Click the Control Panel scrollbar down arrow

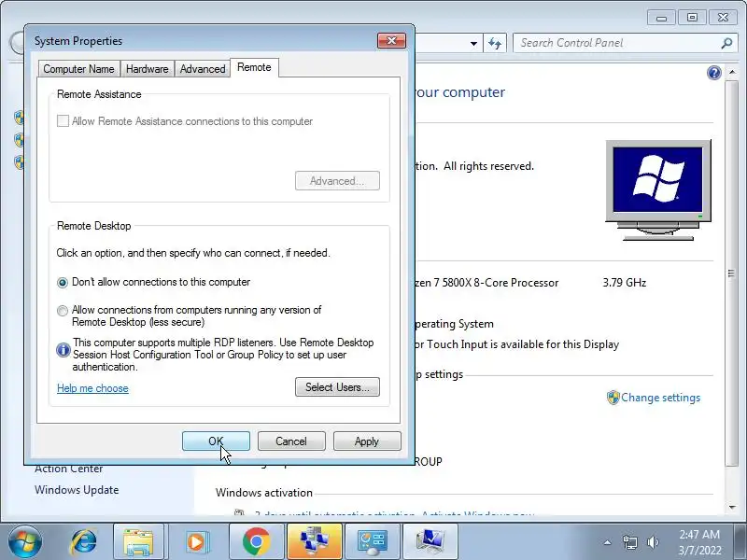pyautogui.click(x=732, y=508)
